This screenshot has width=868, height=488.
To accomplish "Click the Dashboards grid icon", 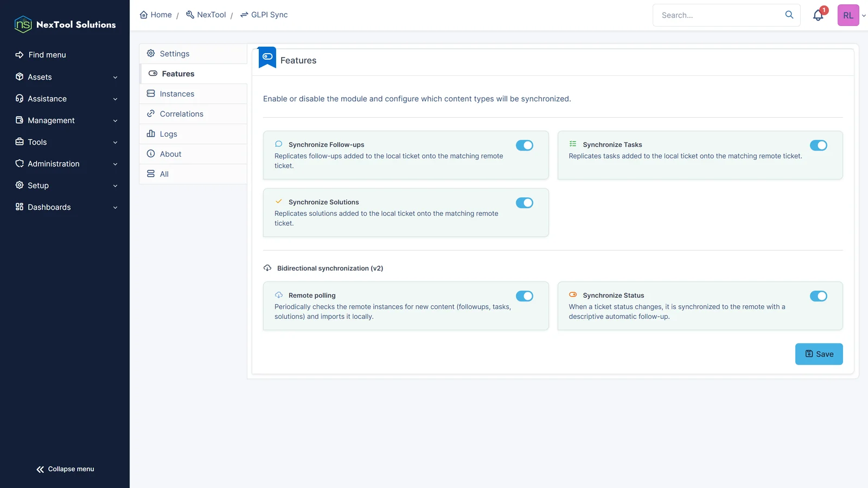I will coord(20,207).
